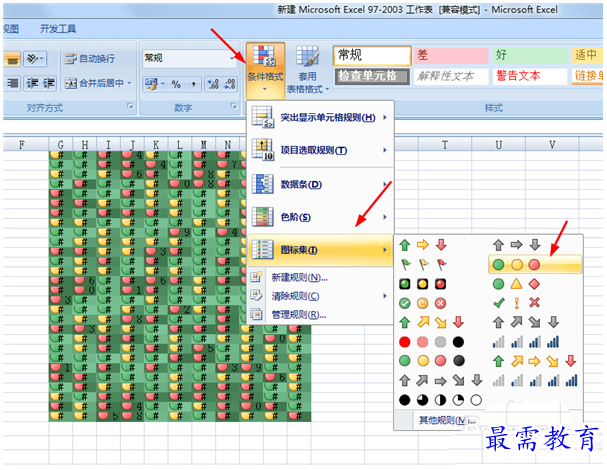Click 合并后居中 merge and center
The height and width of the screenshot is (470, 607).
tap(94, 83)
